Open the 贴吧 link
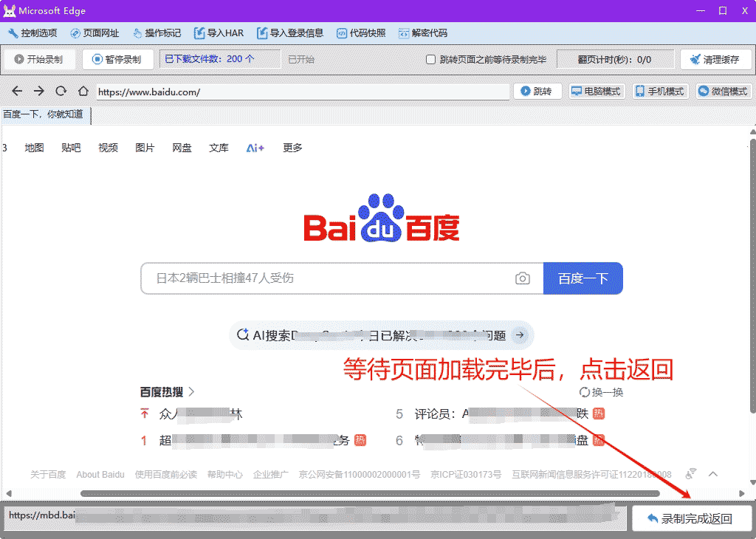The width and height of the screenshot is (756, 539). click(71, 148)
